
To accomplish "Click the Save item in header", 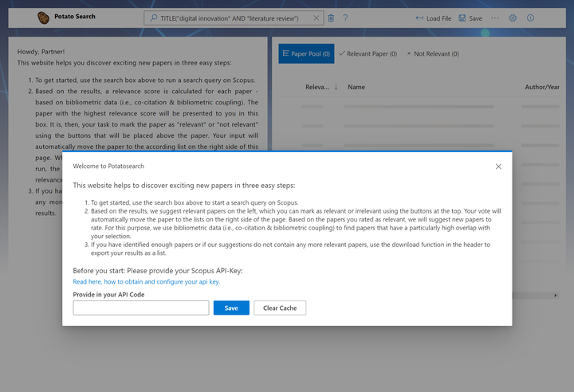I will pos(470,18).
